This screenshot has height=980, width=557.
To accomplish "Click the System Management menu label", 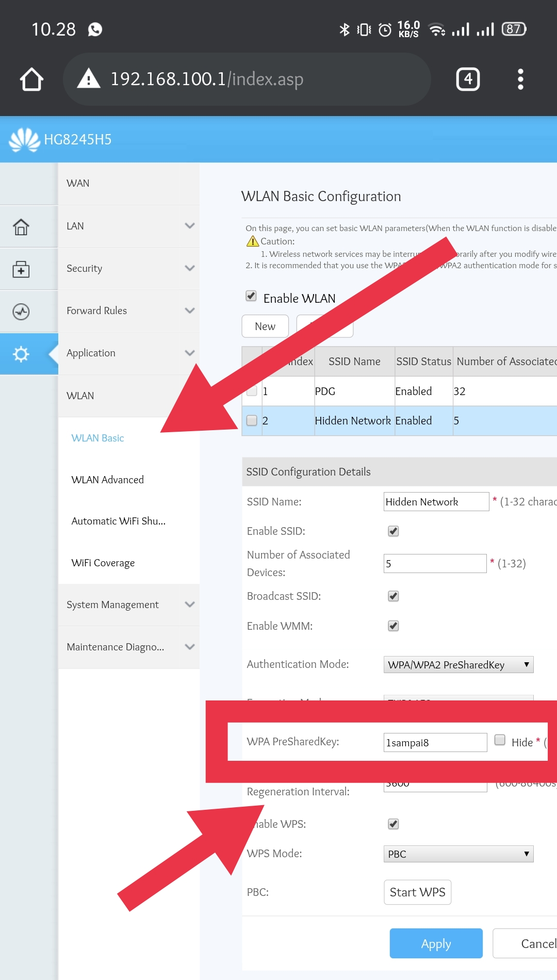I will [x=113, y=605].
